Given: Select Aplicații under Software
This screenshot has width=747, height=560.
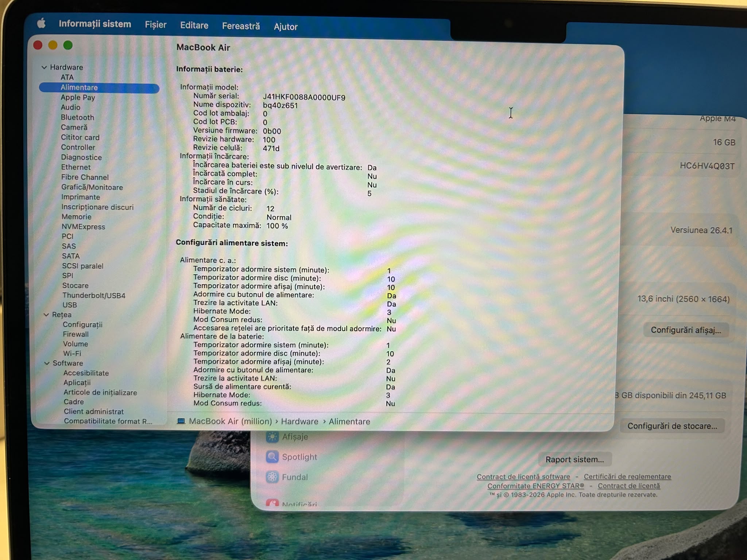Looking at the screenshot, I should coord(77,382).
